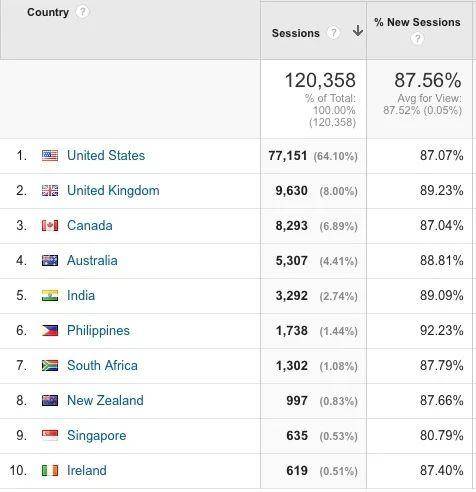Viewport: 476px width, 492px height.
Task: Sort by % New Sessions column header
Action: [417, 22]
